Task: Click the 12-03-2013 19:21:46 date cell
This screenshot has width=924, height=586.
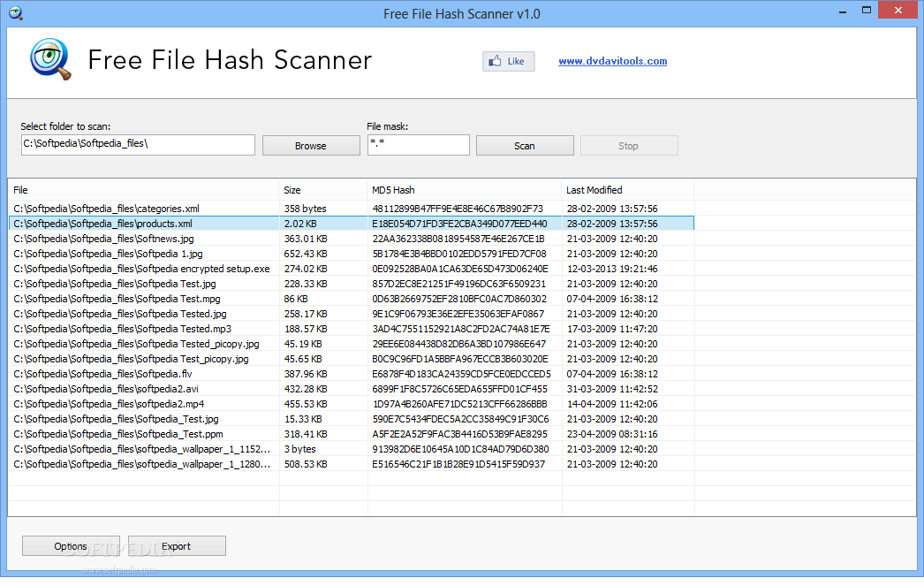Action: (x=612, y=269)
